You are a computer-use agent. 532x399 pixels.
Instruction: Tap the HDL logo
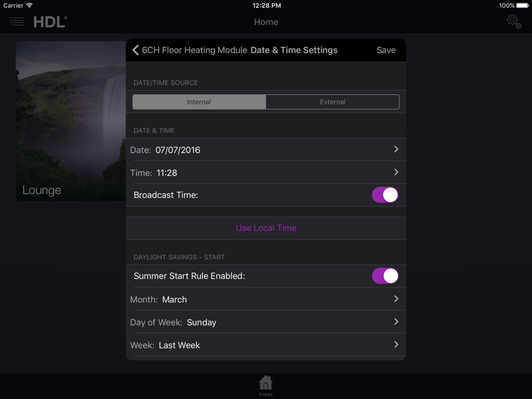50,22
